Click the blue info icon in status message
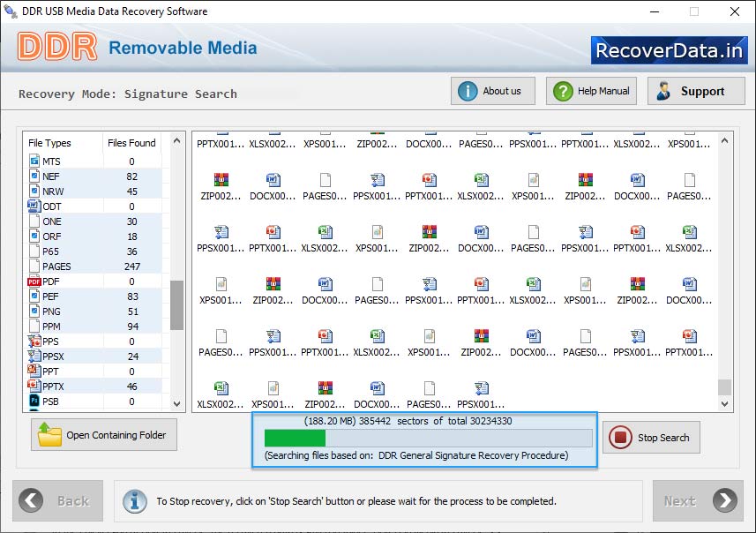756x533 pixels. click(x=135, y=501)
